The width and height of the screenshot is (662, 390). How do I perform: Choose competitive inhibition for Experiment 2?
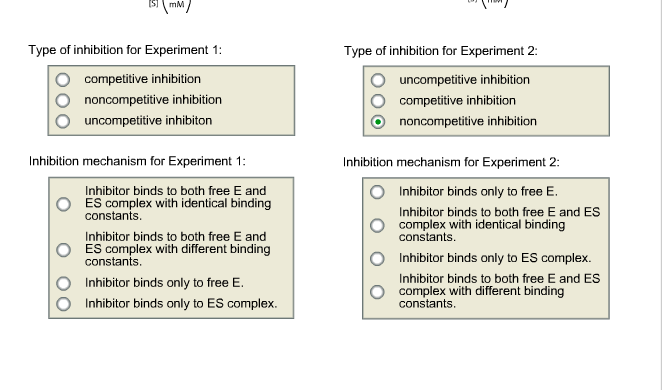(378, 101)
